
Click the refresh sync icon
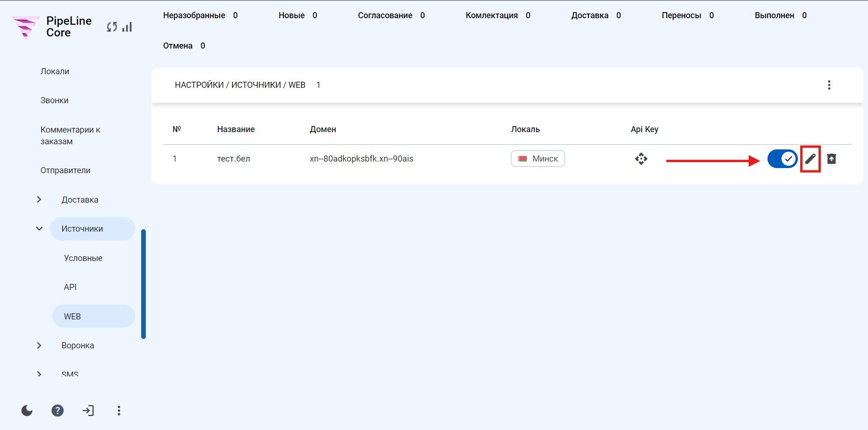click(x=112, y=27)
